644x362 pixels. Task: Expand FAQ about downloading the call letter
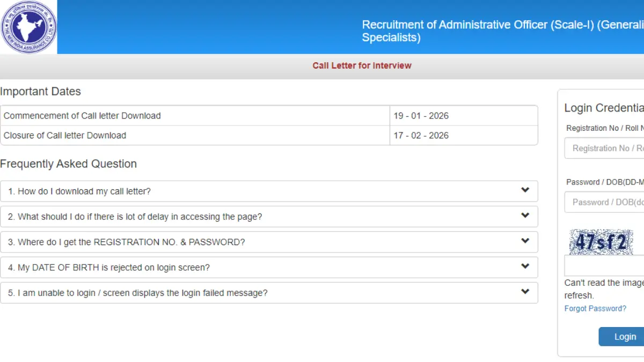click(268, 191)
